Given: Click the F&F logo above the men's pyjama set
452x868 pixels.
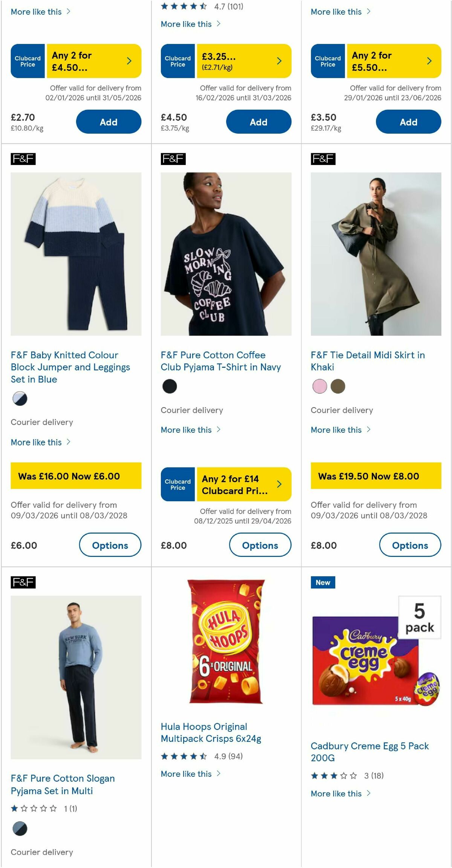Looking at the screenshot, I should click(x=23, y=583).
